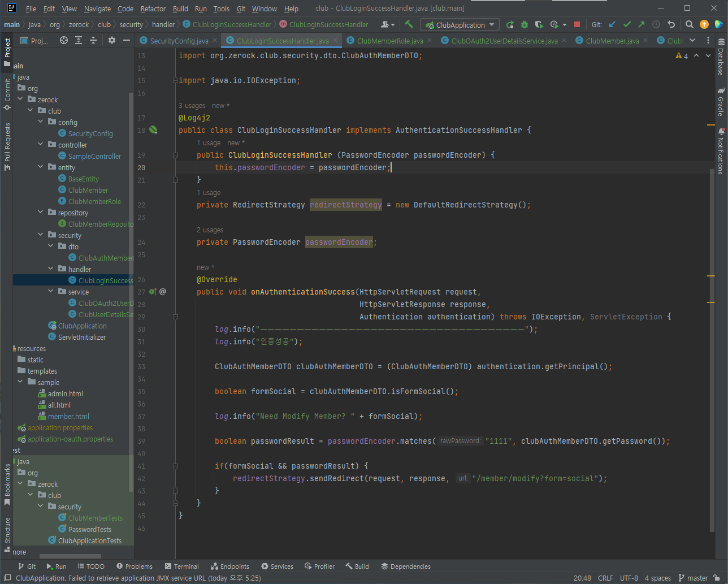Select application.properties file
The image size is (728, 584).
pyautogui.click(x=60, y=427)
